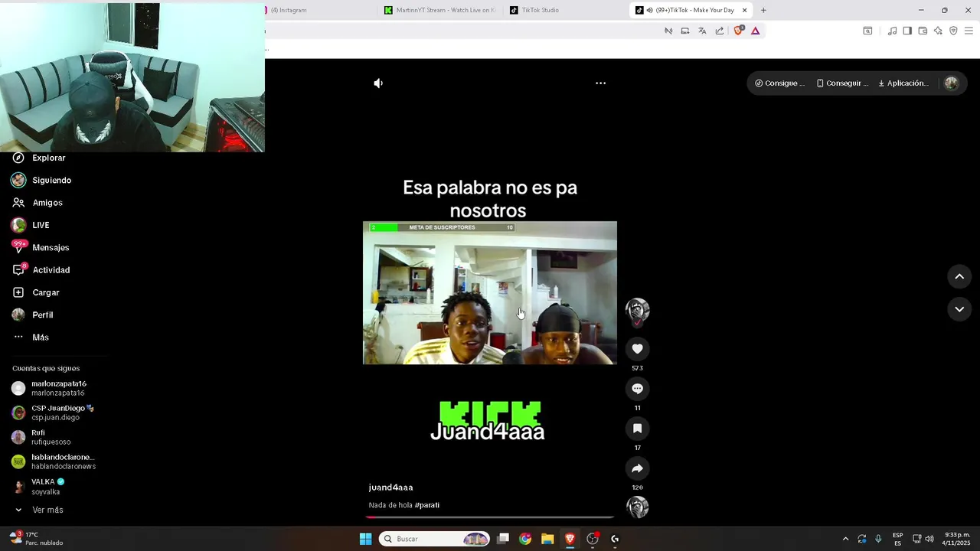Click the install app icon in address bar
The width and height of the screenshot is (980, 551).
(x=685, y=31)
